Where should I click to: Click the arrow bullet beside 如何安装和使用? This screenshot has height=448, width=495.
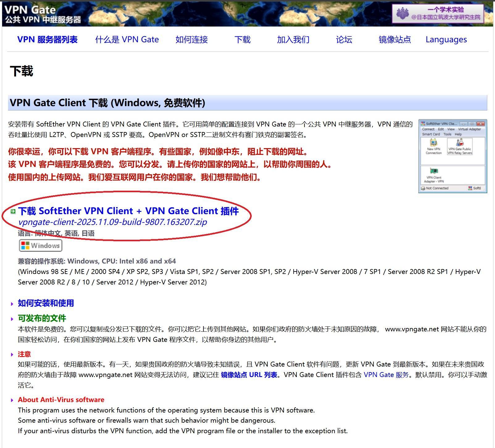[12, 304]
